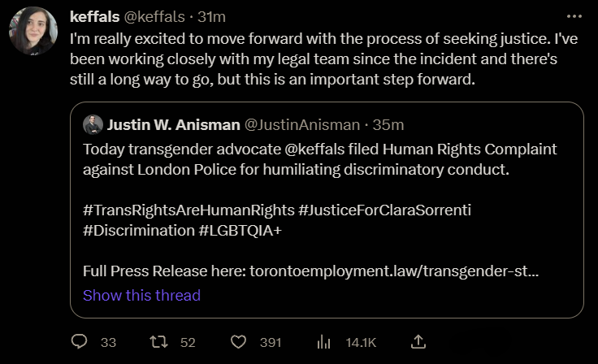Open the #TransRightsAreHumanRights hashtag
598x364 pixels.
188,210
